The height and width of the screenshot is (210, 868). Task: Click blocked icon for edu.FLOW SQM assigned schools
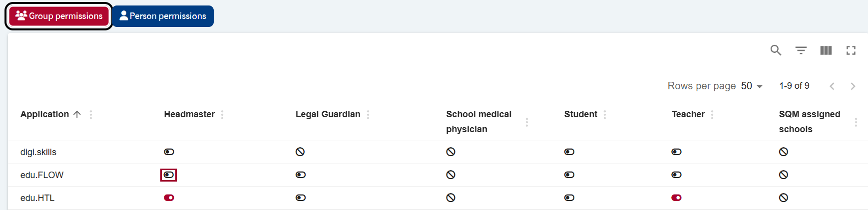tap(784, 175)
